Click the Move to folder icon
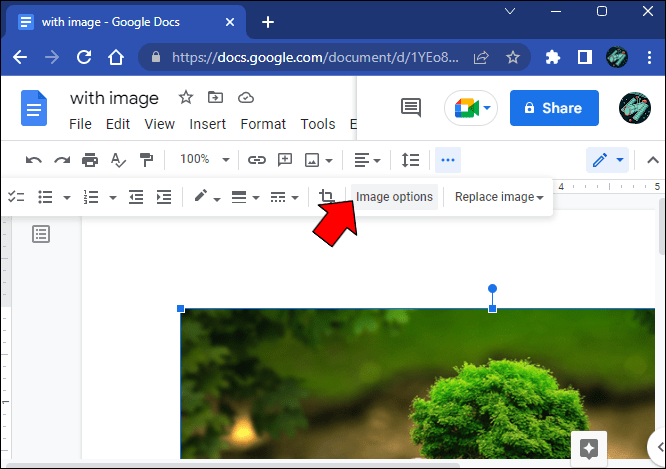This screenshot has width=666, height=469. (x=215, y=98)
